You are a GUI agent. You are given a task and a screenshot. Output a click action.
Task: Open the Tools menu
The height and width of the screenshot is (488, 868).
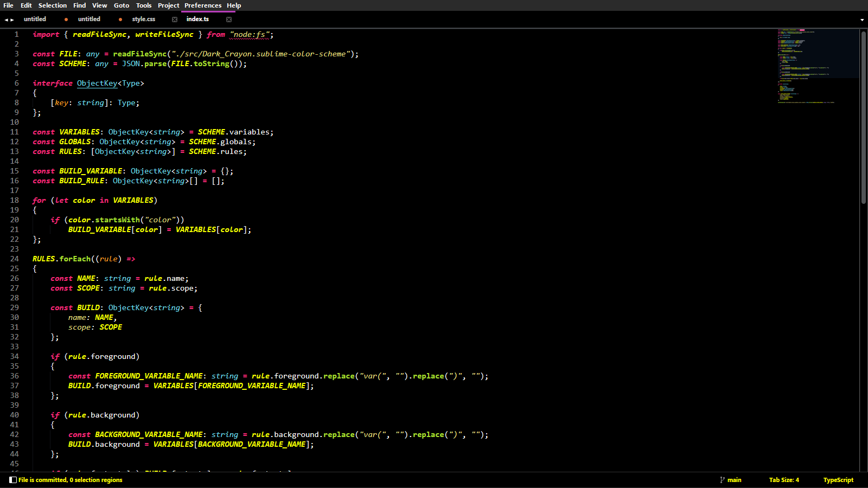click(x=144, y=5)
